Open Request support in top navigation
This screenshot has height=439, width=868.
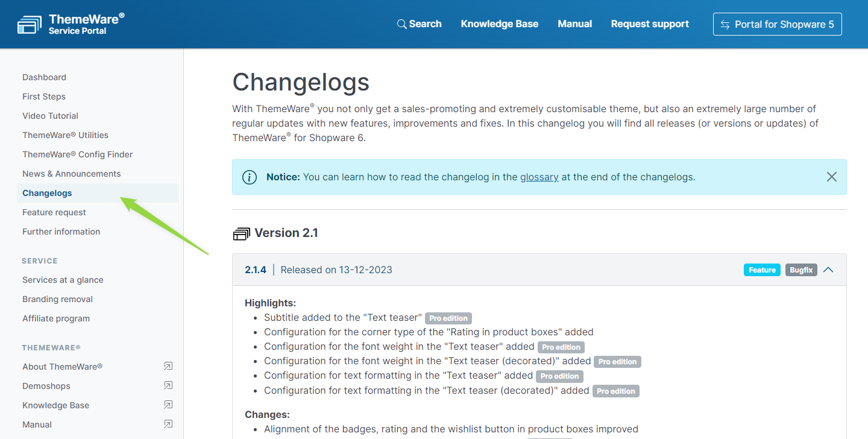click(x=650, y=24)
